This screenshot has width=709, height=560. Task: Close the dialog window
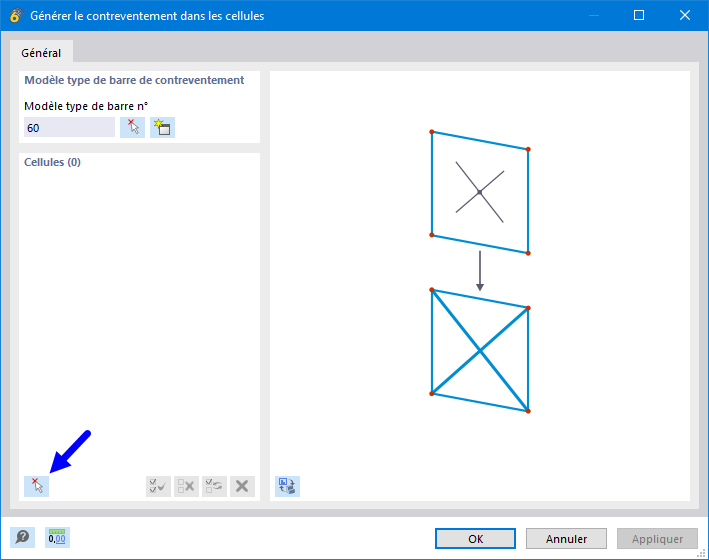[x=685, y=15]
